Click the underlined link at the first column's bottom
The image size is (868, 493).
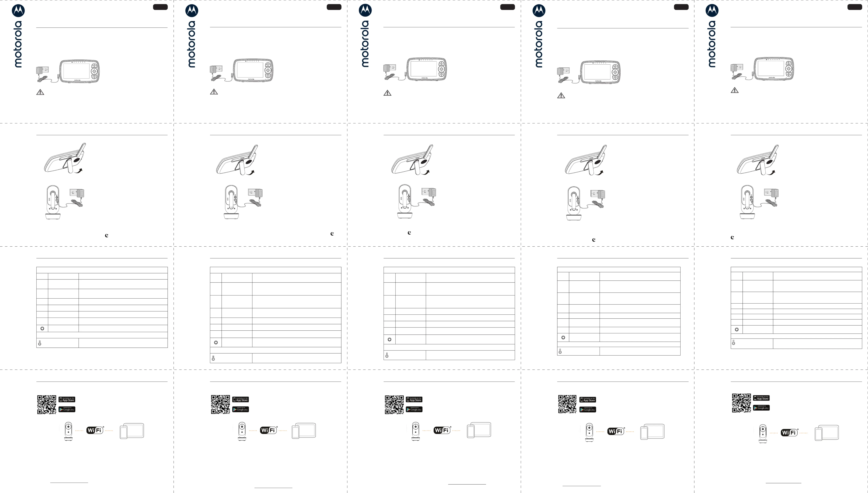[69, 482]
